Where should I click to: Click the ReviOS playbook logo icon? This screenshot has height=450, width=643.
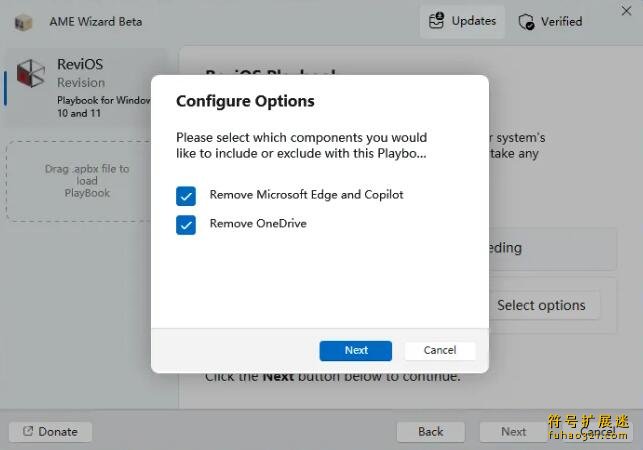(x=31, y=74)
